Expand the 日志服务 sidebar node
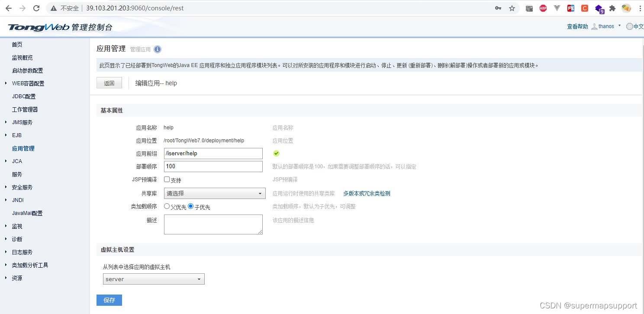644x314 pixels. coord(6,252)
